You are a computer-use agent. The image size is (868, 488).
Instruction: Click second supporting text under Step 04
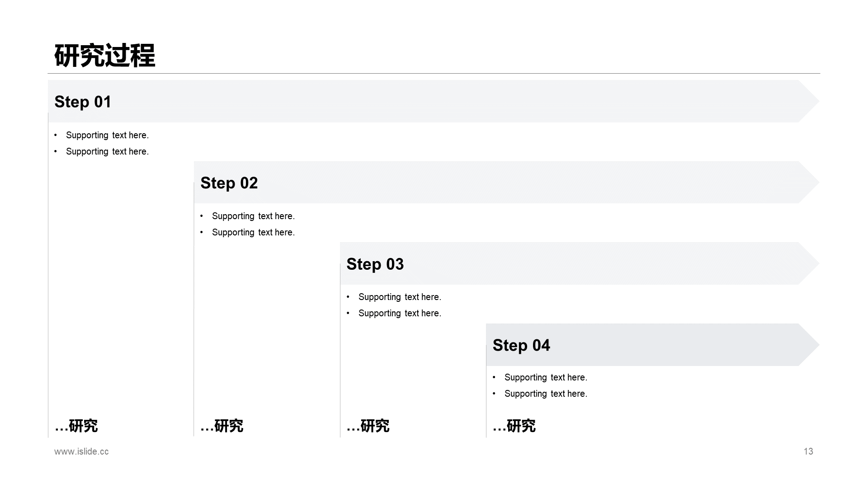pyautogui.click(x=546, y=394)
